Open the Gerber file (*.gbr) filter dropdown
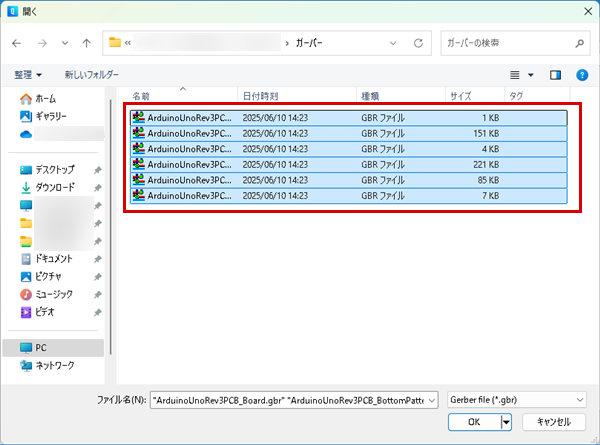Image resolution: width=600 pixels, height=445 pixels. pos(517,400)
